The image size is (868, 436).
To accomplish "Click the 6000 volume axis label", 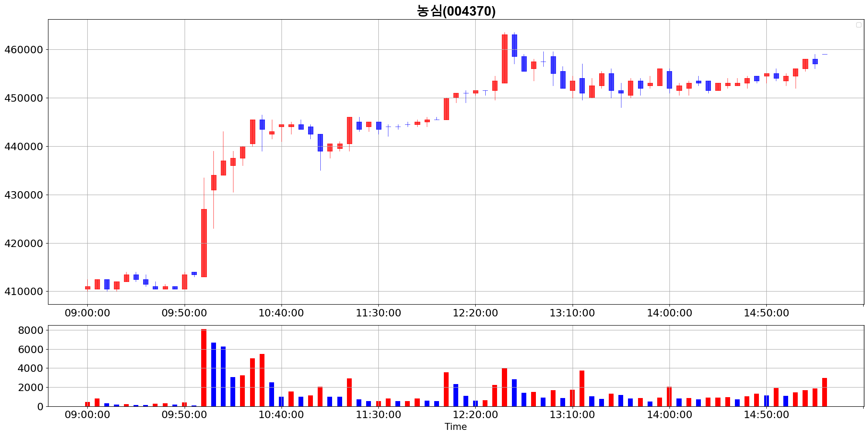I will 31,350.
